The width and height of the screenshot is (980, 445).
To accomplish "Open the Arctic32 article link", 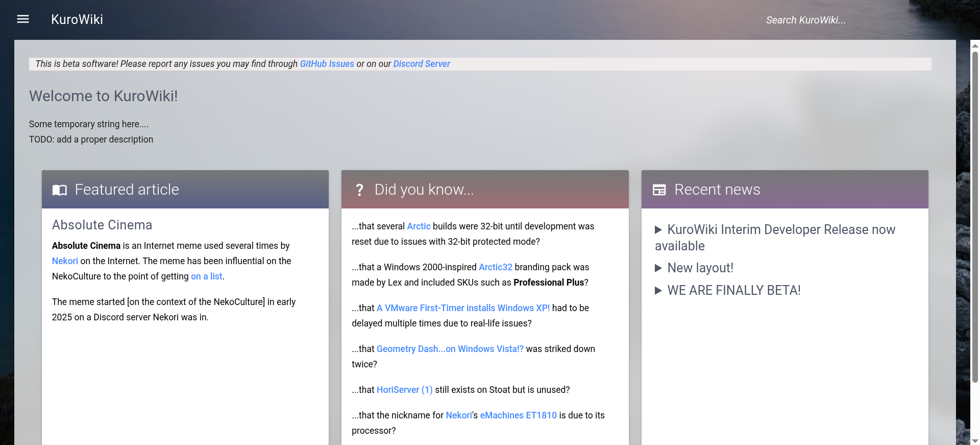I will click(495, 267).
